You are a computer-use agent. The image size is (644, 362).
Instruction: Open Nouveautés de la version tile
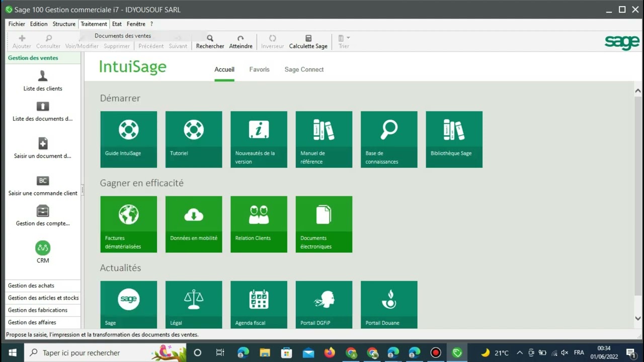click(259, 139)
